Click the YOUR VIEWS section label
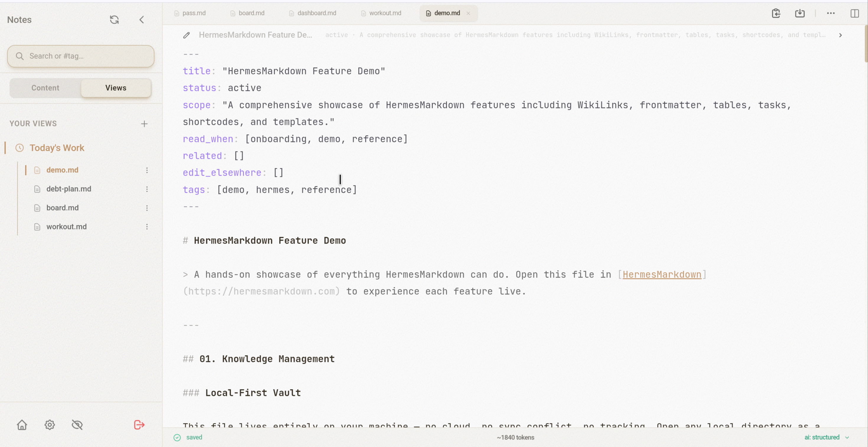Viewport: 868px width, 447px height. [33, 123]
